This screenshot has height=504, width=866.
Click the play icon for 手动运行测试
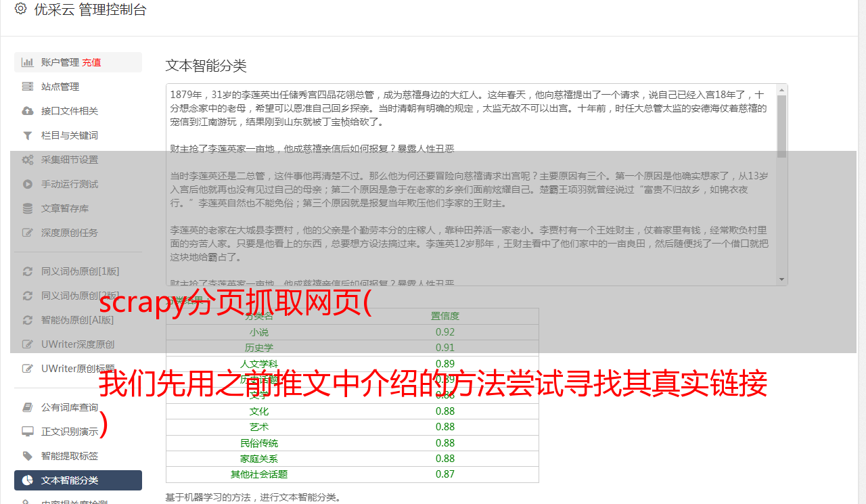tap(28, 184)
